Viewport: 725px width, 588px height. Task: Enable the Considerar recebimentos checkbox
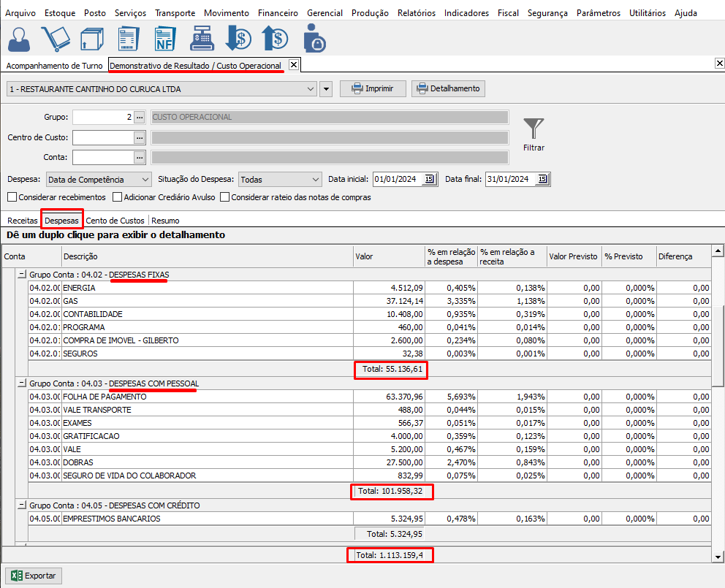point(12,197)
